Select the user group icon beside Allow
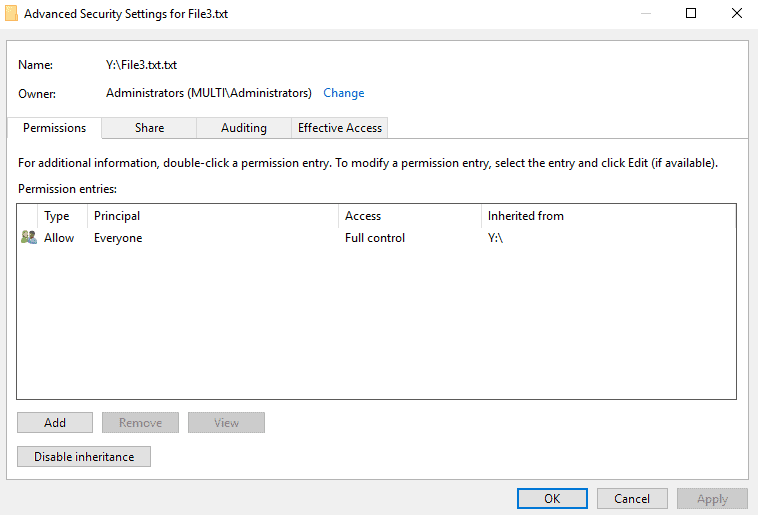The image size is (758, 515). point(29,238)
